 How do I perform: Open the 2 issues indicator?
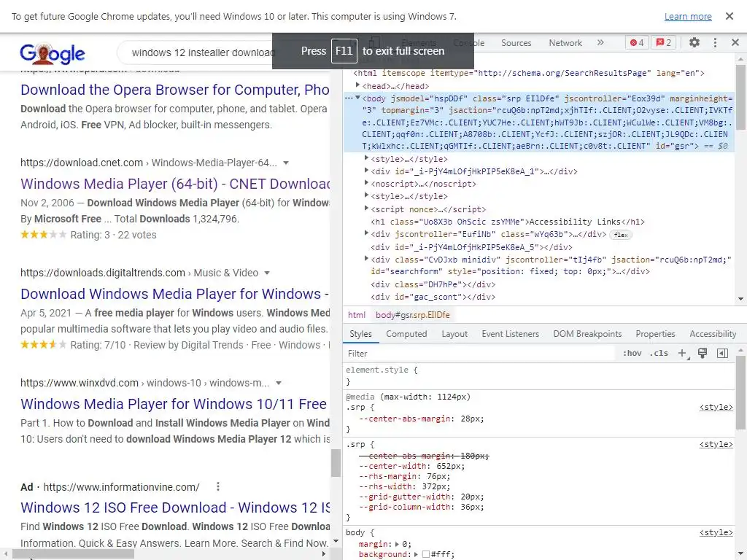(x=664, y=42)
